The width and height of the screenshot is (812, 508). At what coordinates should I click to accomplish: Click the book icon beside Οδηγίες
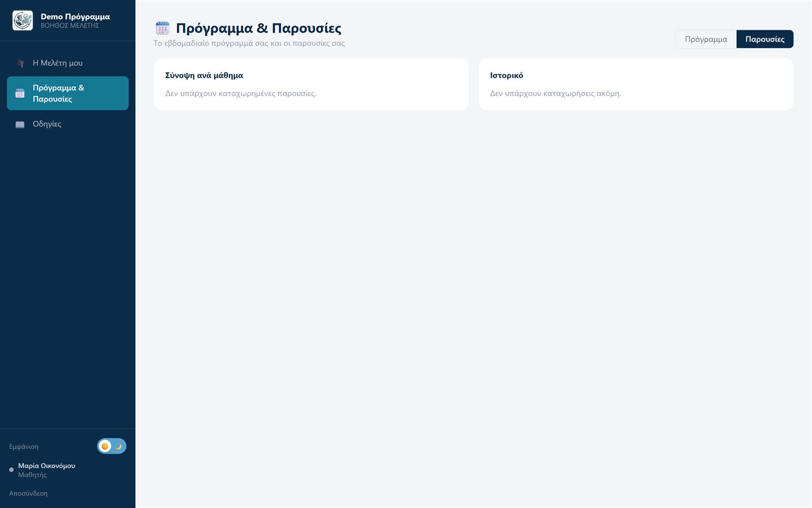click(20, 124)
